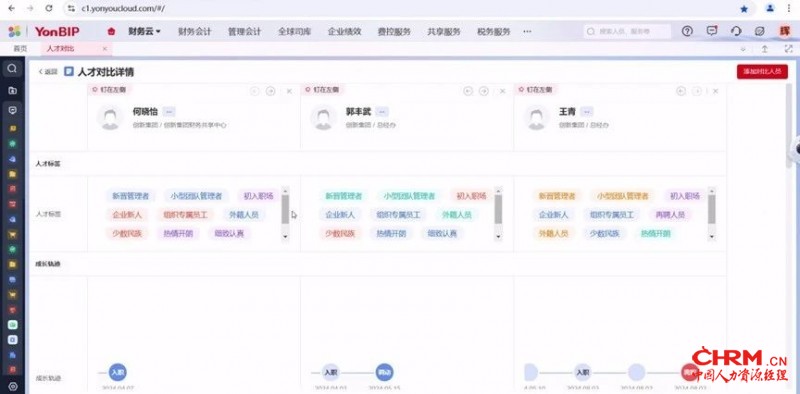Open the 管理会计 menu

pyautogui.click(x=244, y=32)
